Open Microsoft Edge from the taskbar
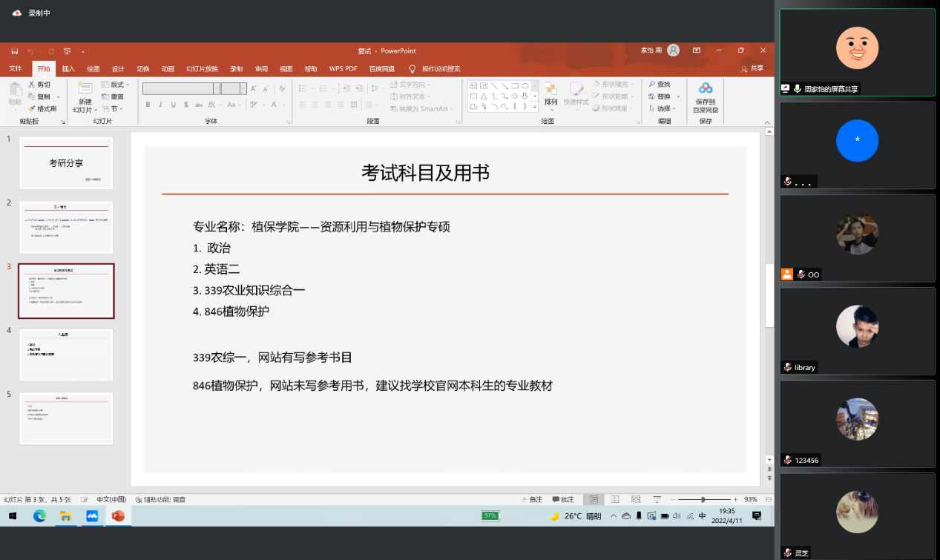The width and height of the screenshot is (940, 560). tap(39, 515)
